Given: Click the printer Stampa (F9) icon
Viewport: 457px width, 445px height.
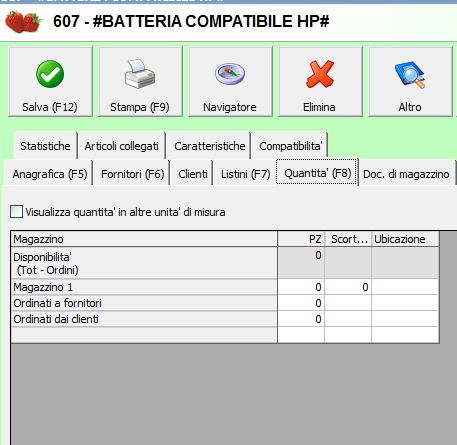Looking at the screenshot, I should pyautogui.click(x=140, y=74).
